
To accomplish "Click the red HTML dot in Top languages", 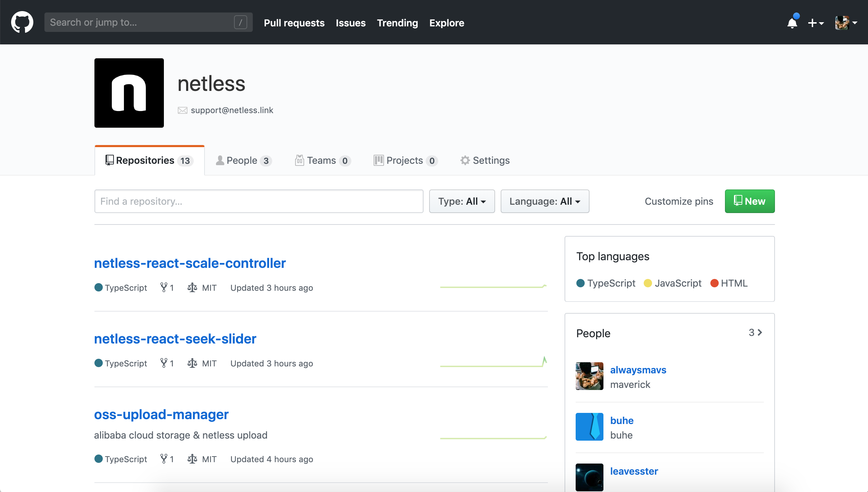I will point(715,283).
